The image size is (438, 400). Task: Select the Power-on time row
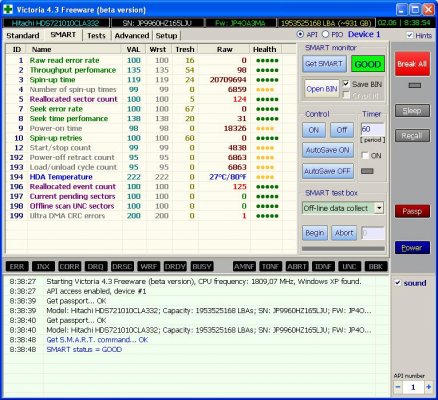(151, 128)
